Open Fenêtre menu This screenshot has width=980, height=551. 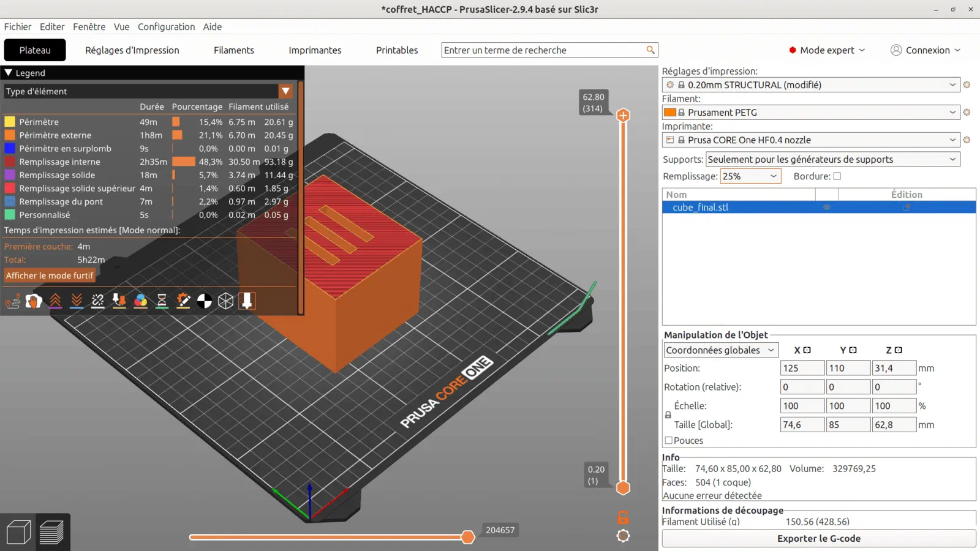[x=89, y=27]
